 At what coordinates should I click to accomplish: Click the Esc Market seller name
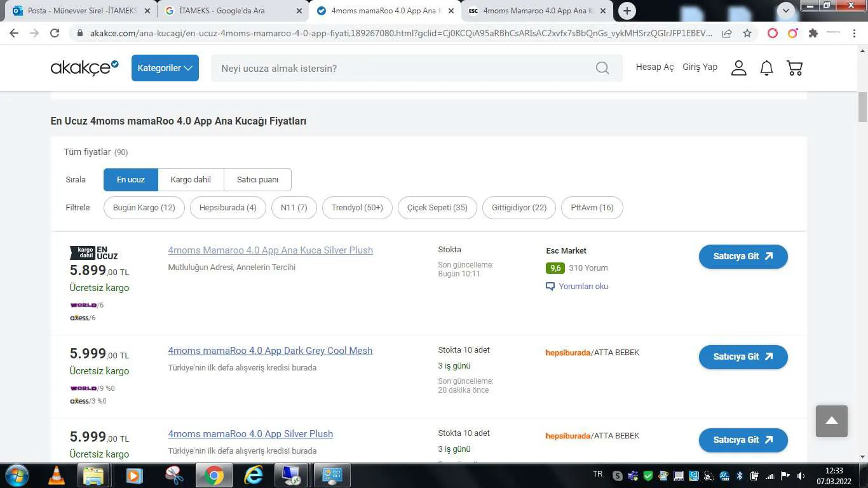[566, 251]
